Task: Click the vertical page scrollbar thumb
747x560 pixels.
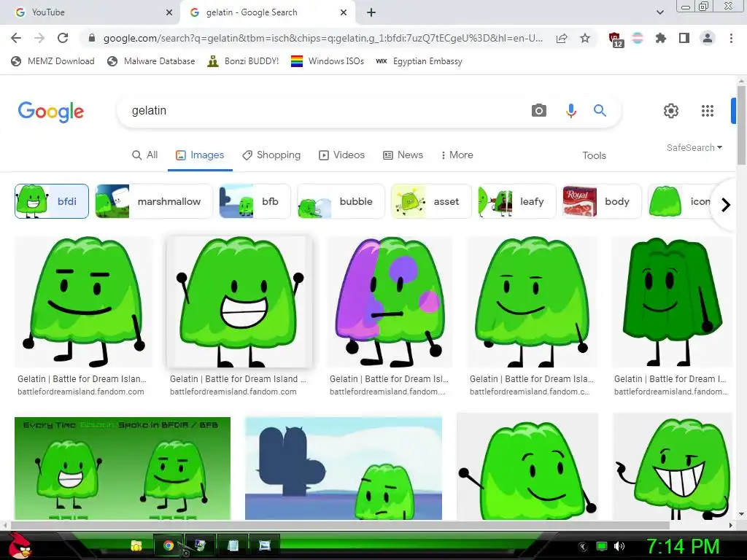Action: [x=741, y=125]
